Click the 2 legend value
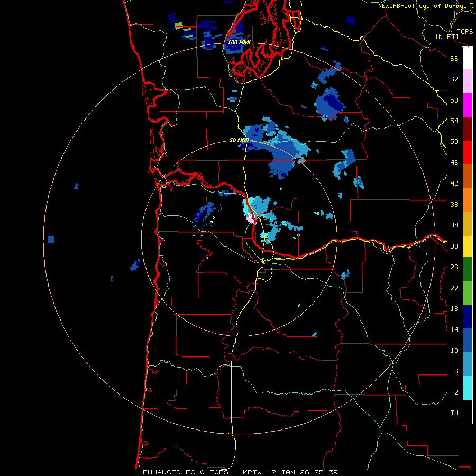 point(456,392)
